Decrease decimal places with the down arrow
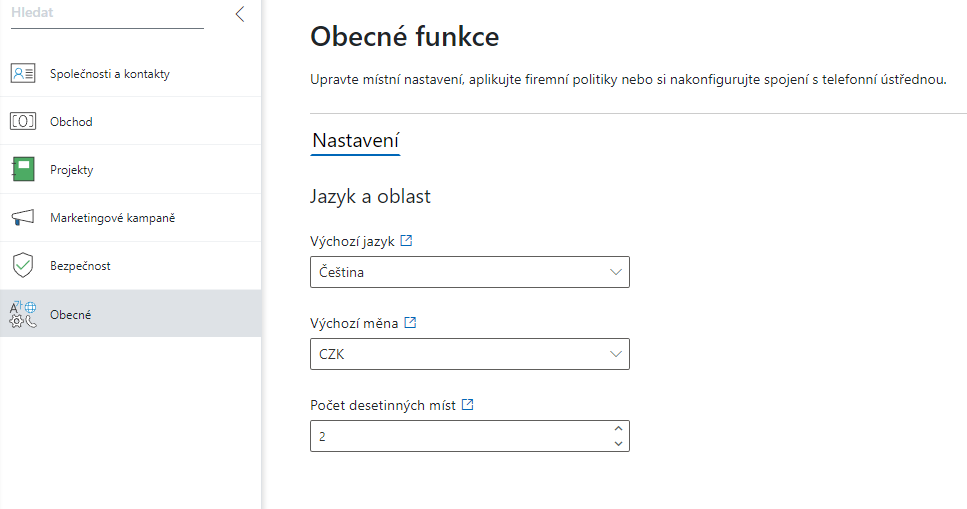This screenshot has height=509, width=967. tap(618, 444)
